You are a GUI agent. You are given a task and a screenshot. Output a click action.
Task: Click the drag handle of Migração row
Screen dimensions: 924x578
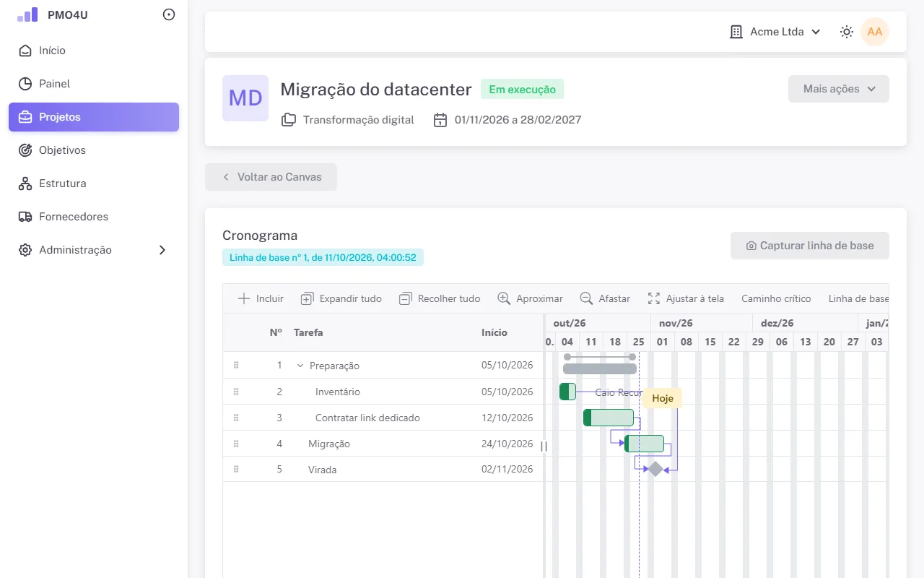pos(236,444)
